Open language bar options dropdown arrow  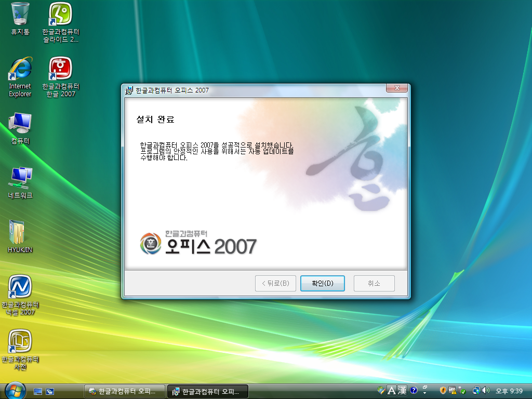click(x=424, y=393)
